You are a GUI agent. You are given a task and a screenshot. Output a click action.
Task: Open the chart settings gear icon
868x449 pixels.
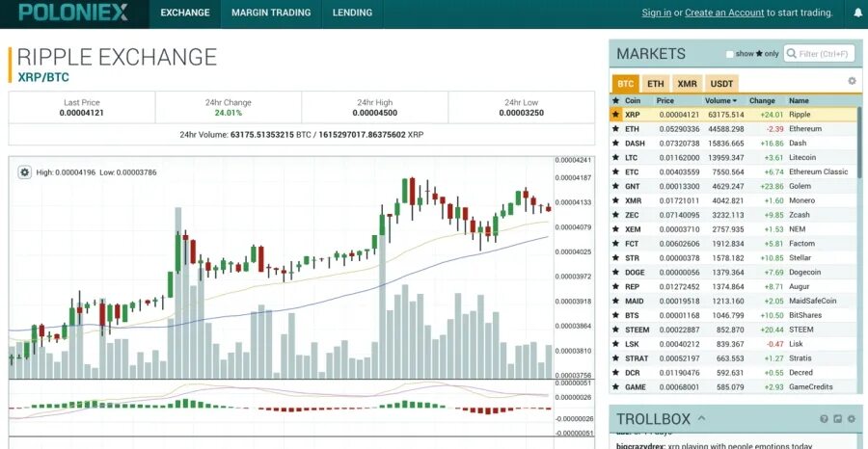(24, 172)
